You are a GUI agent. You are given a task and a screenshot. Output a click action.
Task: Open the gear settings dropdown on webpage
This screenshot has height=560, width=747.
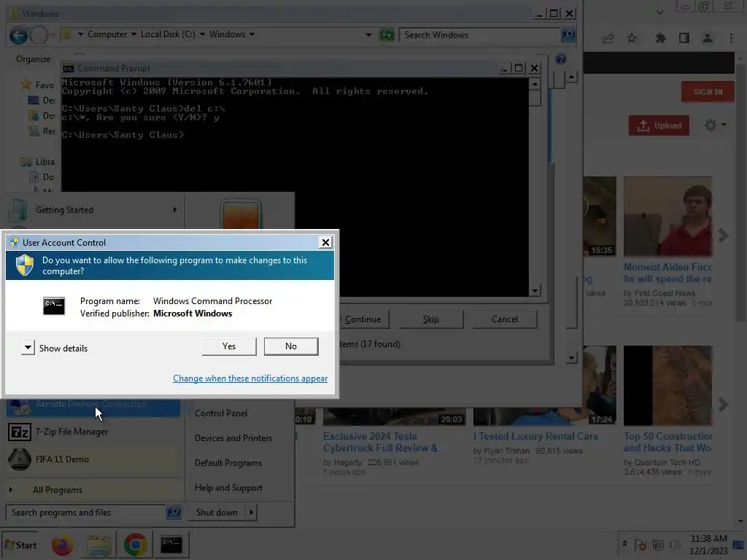tap(715, 125)
